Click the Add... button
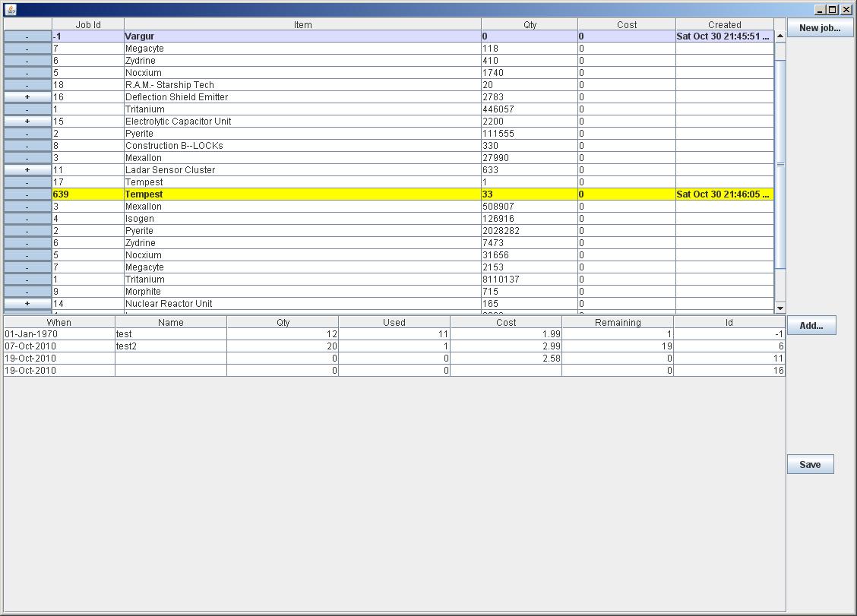Image resolution: width=857 pixels, height=616 pixels. (x=811, y=325)
